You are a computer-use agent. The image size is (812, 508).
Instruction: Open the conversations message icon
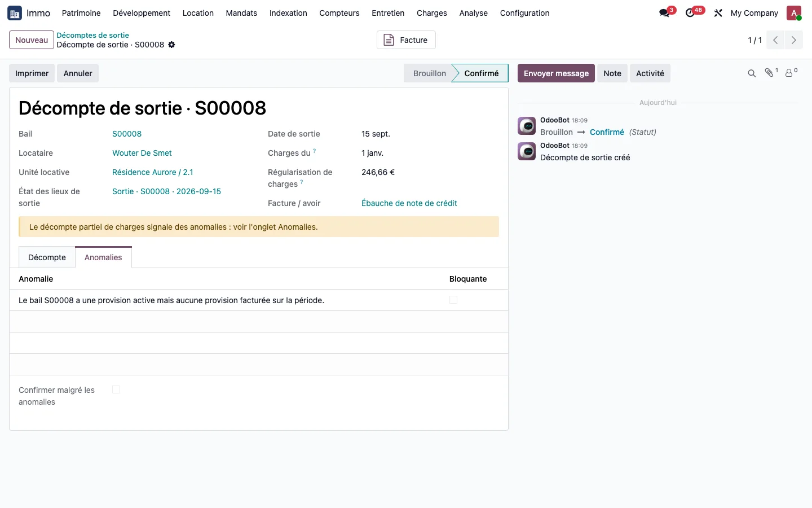[x=664, y=13]
